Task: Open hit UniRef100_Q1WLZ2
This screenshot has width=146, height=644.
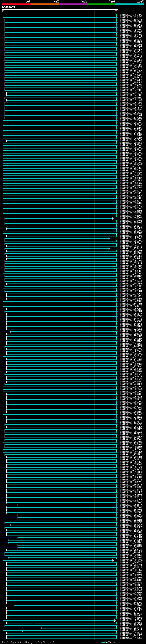Action: click(x=131, y=17)
